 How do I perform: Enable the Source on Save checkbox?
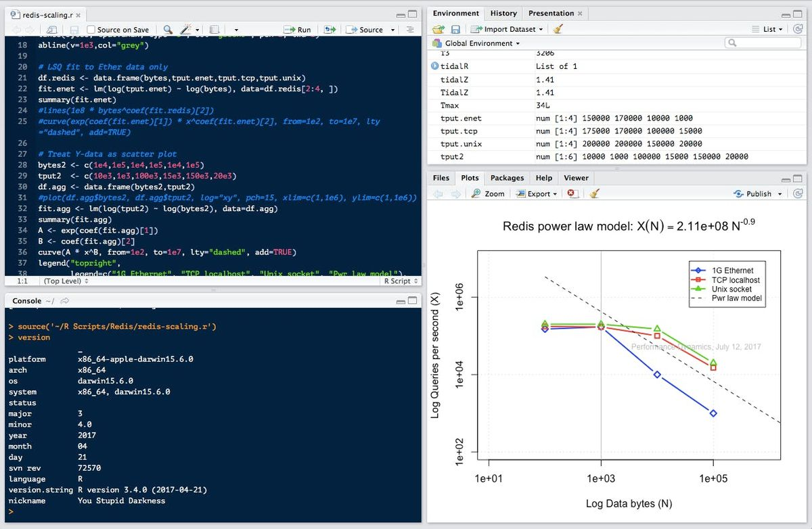tap(91, 30)
